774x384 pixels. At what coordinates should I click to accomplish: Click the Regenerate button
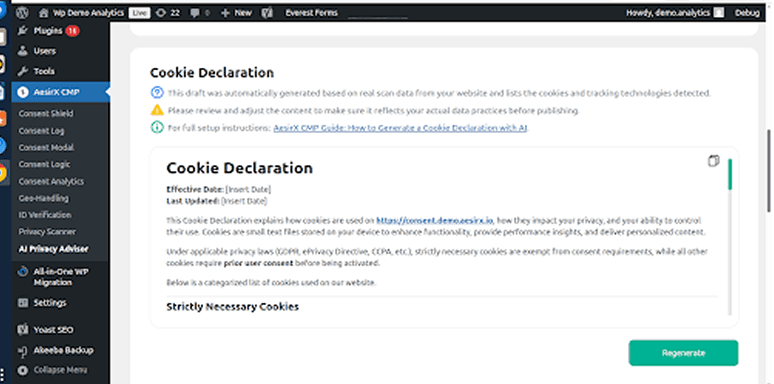click(683, 353)
